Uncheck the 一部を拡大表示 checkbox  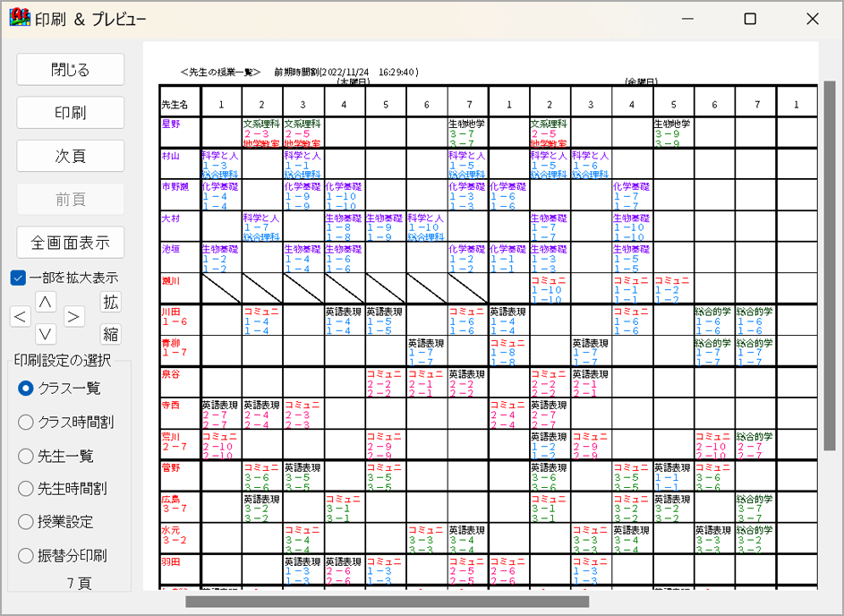[19, 278]
